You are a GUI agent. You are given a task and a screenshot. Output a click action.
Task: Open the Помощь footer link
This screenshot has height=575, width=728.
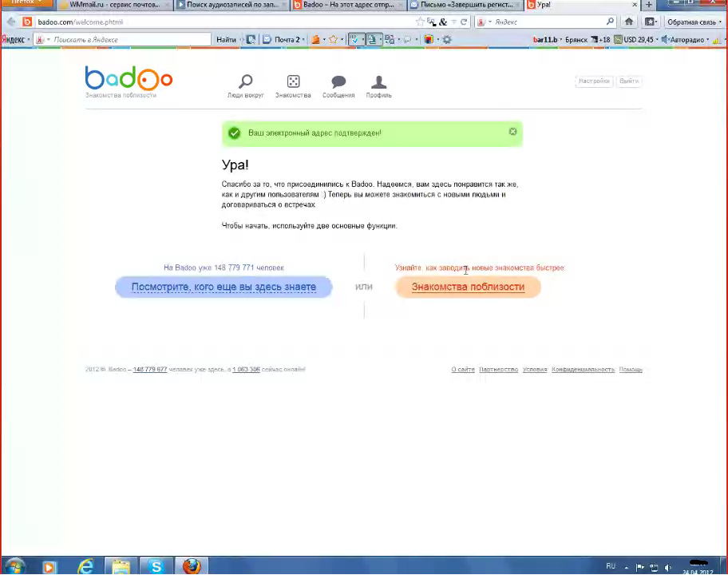point(631,370)
